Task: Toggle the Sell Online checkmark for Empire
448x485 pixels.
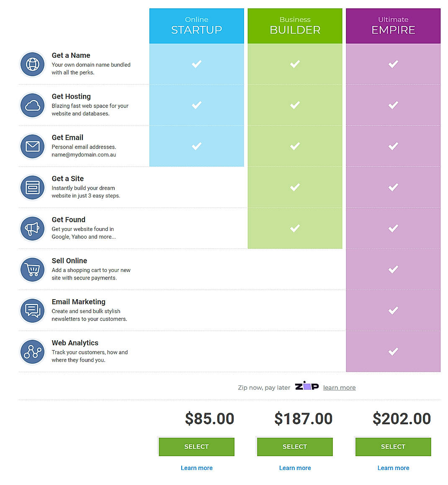Action: point(393,269)
